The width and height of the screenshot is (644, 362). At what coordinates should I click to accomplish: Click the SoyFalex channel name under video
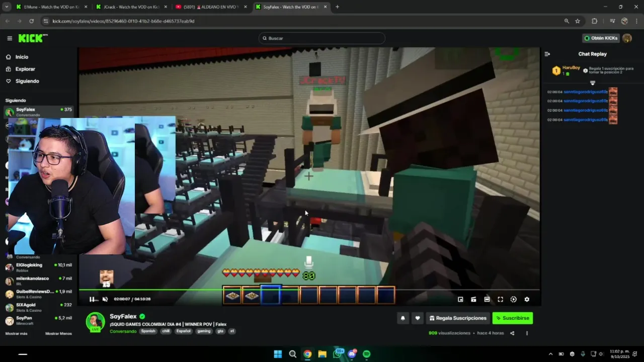click(123, 316)
